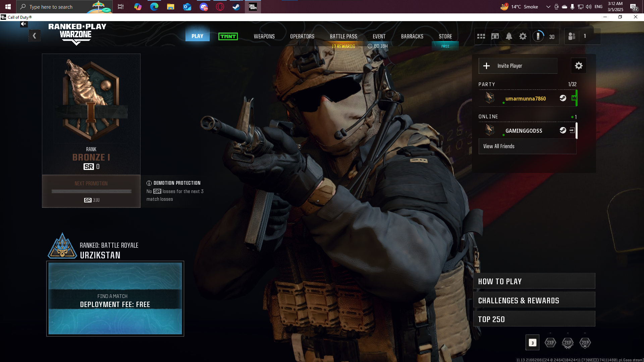The width and height of the screenshot is (644, 362).
Task: Click Find a Match deployment tile
Action: point(115,298)
